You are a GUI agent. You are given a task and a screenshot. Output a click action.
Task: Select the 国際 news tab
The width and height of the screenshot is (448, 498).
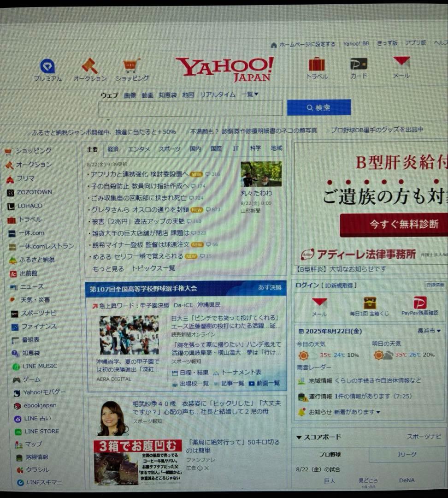(216, 148)
